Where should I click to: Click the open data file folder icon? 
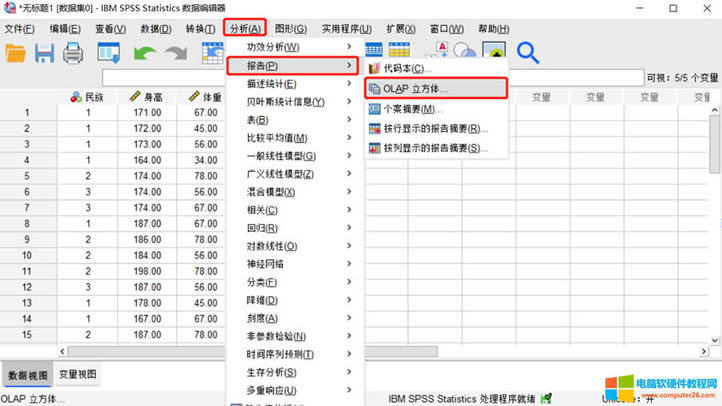pos(15,53)
